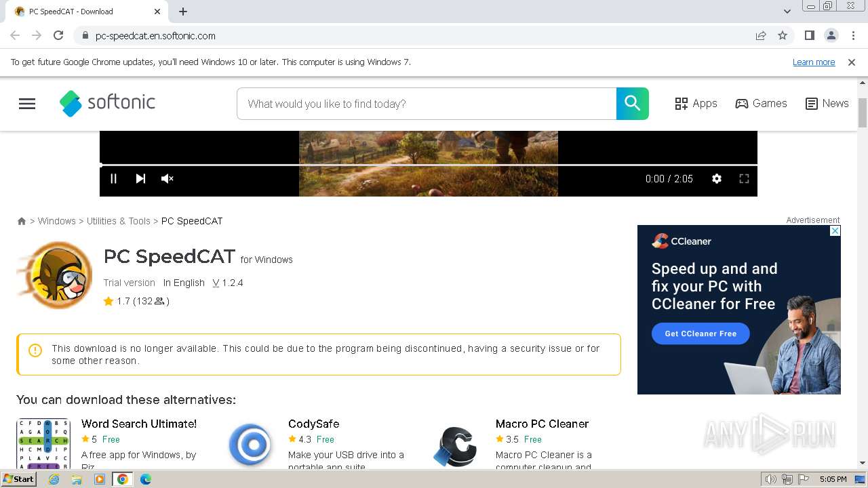Open Windows breadcrumb link
This screenshot has height=488, width=868.
pyautogui.click(x=57, y=221)
